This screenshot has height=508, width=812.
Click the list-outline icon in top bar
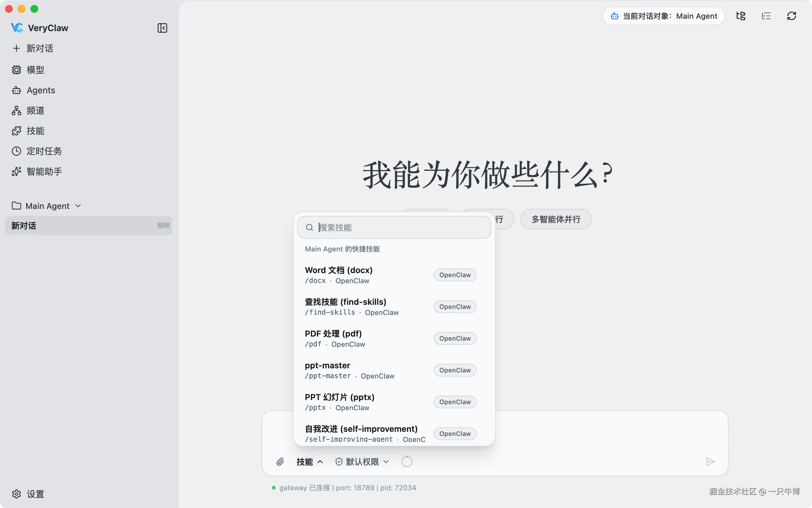[x=766, y=16]
